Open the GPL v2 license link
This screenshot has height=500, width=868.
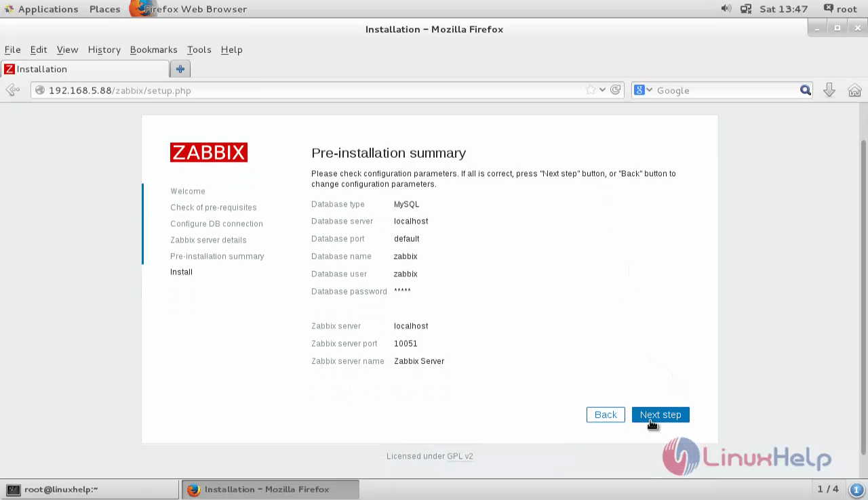tap(459, 456)
